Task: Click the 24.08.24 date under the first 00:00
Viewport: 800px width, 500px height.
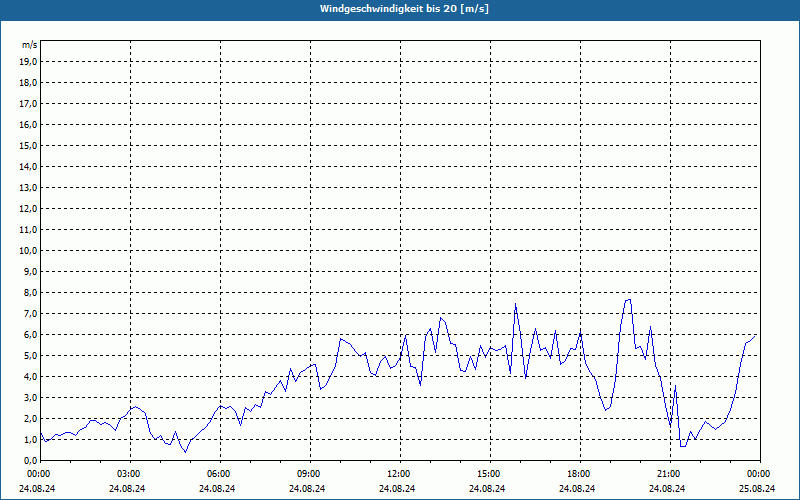Action: point(37,488)
